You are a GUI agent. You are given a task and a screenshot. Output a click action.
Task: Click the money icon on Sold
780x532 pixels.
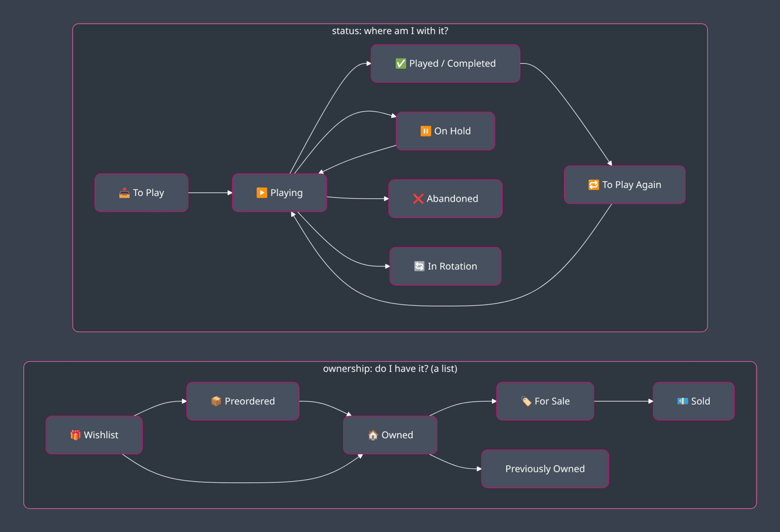[x=682, y=401]
